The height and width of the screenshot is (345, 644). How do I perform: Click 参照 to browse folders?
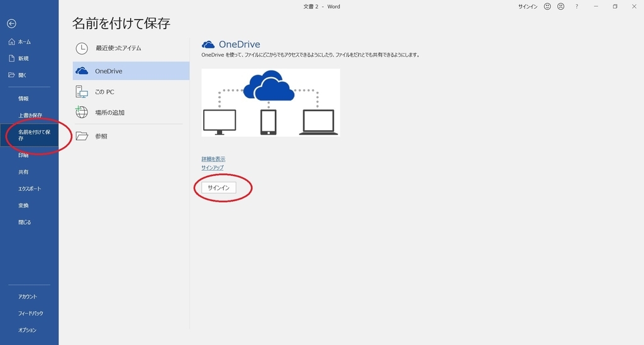click(x=131, y=136)
